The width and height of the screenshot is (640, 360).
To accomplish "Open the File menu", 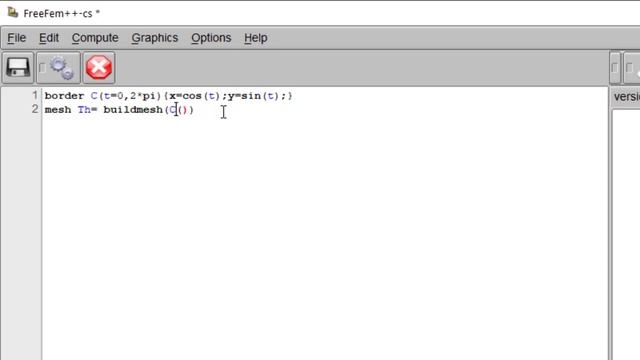I will coord(16,38).
